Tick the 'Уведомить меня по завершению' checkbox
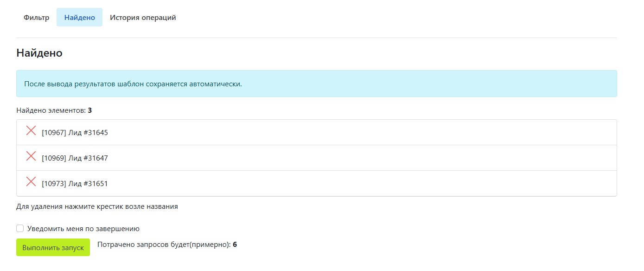The width and height of the screenshot is (644, 271). click(x=20, y=228)
